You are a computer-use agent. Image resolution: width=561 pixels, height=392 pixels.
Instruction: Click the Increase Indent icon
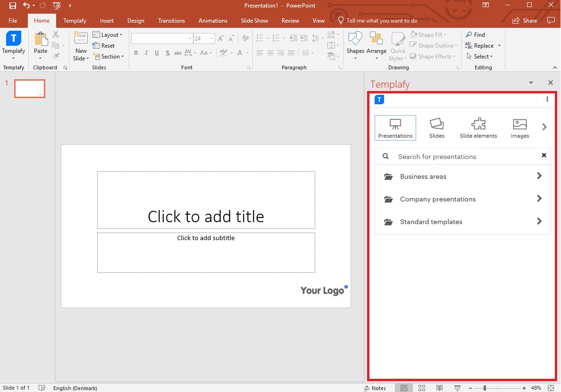click(x=304, y=38)
